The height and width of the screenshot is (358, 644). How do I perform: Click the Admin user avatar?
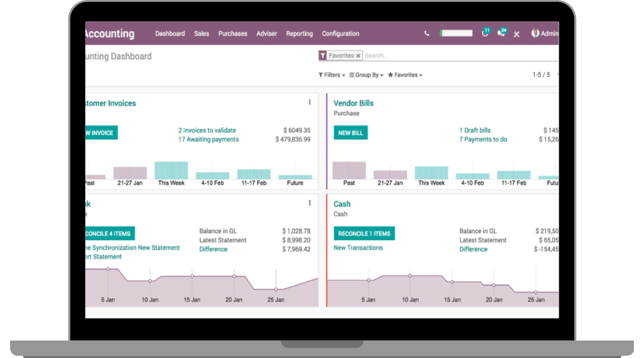coord(535,33)
